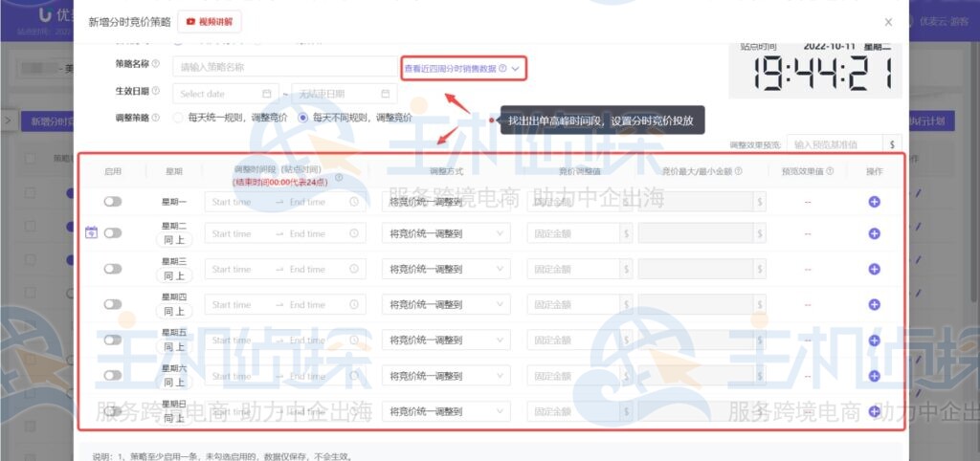The height and width of the screenshot is (461, 980).
Task: Open 星期二 调整方式 dropdown 将竞价统一调整到
Action: [446, 233]
